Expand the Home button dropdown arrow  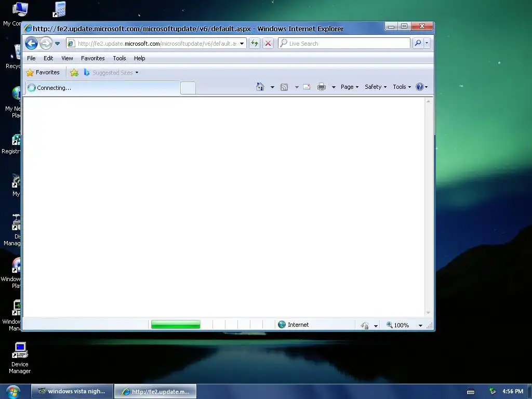click(272, 87)
